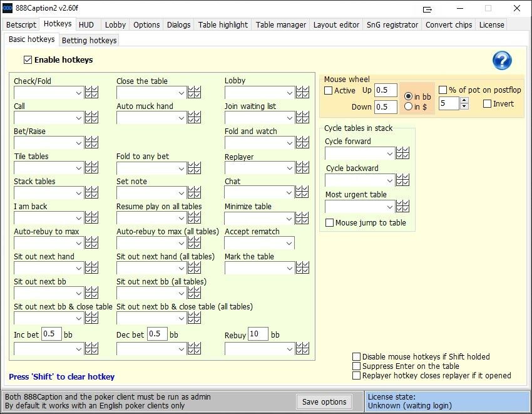Click the grid icon beside Lobby hotkey

302,92
